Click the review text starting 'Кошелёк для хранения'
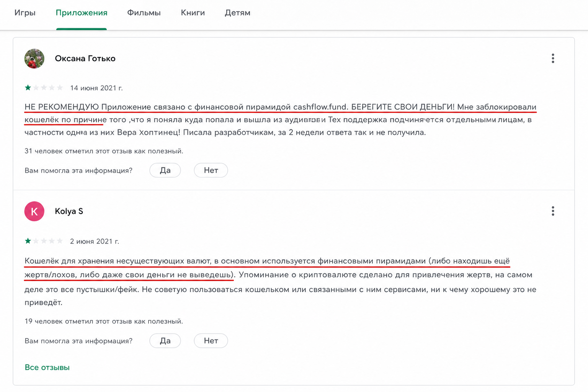Screen dimensions: 588x392 click(281, 281)
